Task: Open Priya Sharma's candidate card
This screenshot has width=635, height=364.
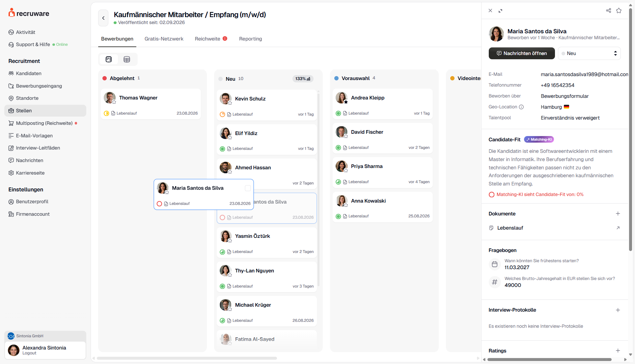Action: (382, 173)
